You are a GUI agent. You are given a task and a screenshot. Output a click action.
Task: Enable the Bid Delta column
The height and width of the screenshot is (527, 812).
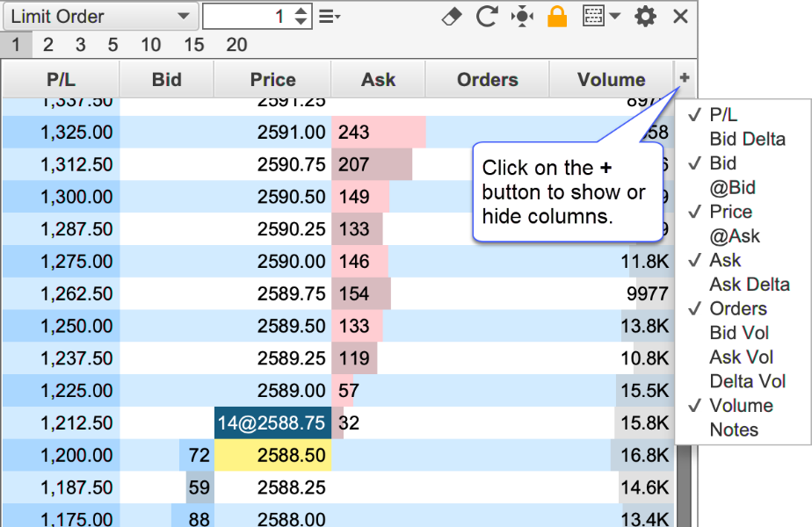[x=747, y=139]
